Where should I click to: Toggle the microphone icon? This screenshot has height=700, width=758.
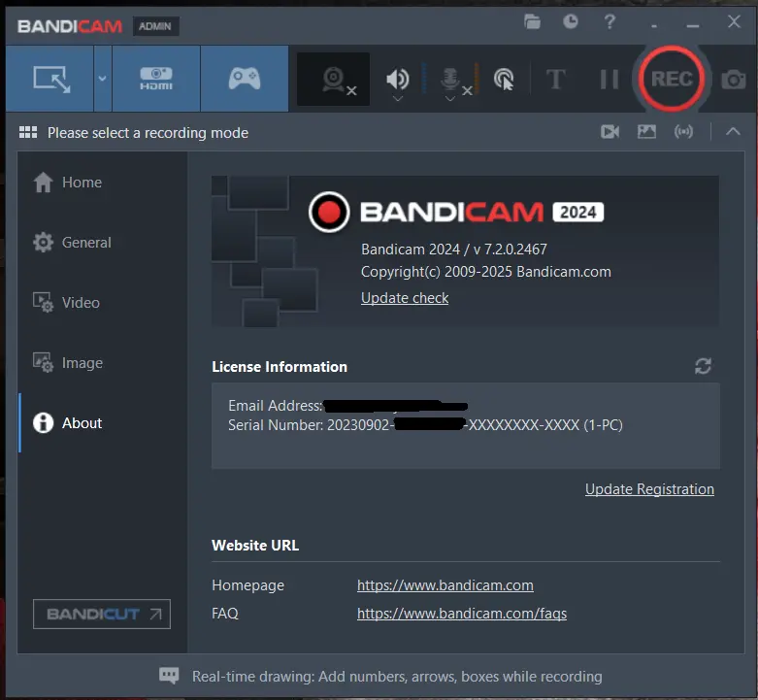point(450,79)
